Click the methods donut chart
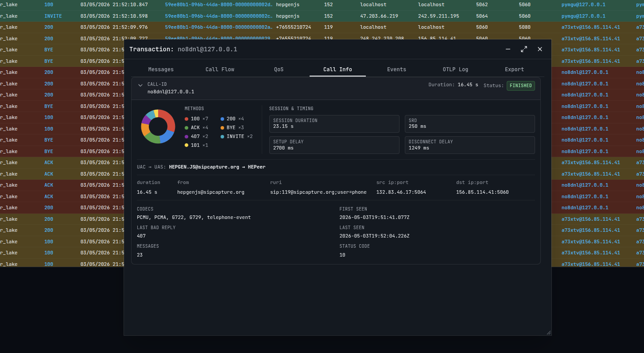The image size is (644, 353). pos(158,127)
